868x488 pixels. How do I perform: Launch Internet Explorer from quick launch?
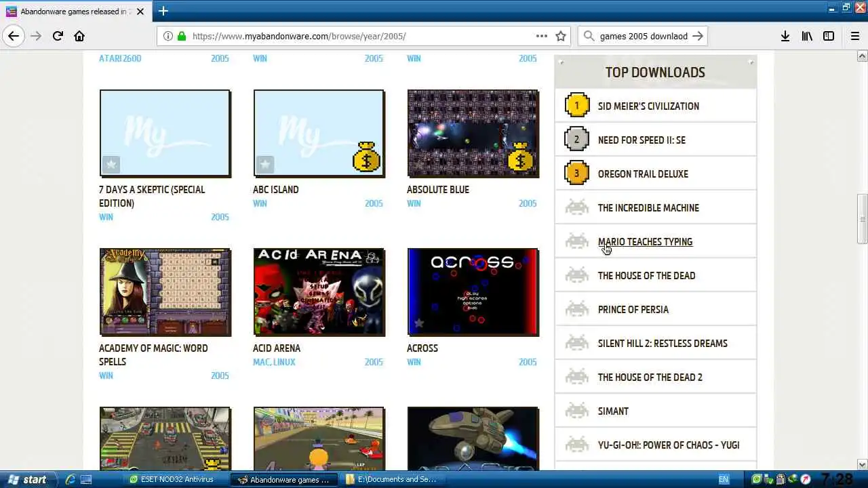tap(70, 479)
